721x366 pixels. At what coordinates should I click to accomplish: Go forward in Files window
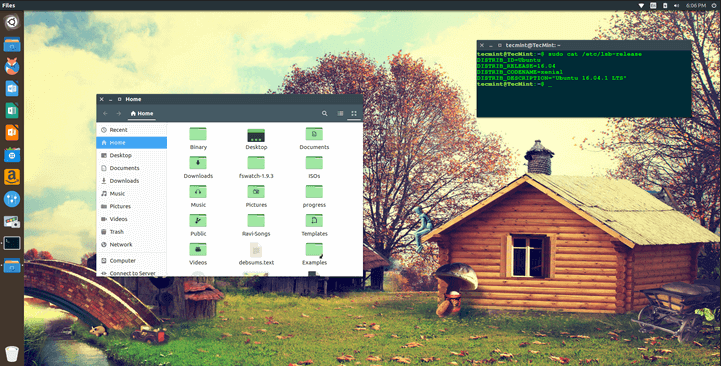pos(119,114)
